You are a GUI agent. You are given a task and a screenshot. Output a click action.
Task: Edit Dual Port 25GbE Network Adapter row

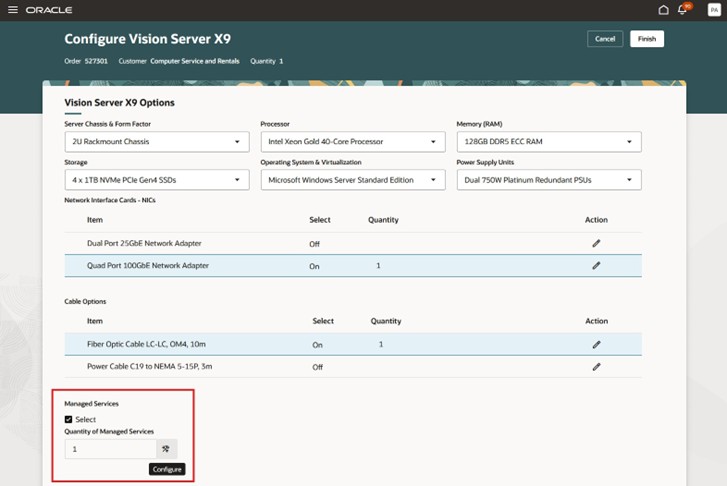click(596, 243)
